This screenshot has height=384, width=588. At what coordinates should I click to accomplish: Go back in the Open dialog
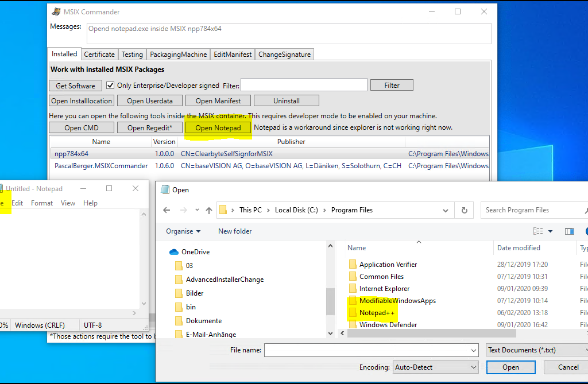[x=167, y=210]
